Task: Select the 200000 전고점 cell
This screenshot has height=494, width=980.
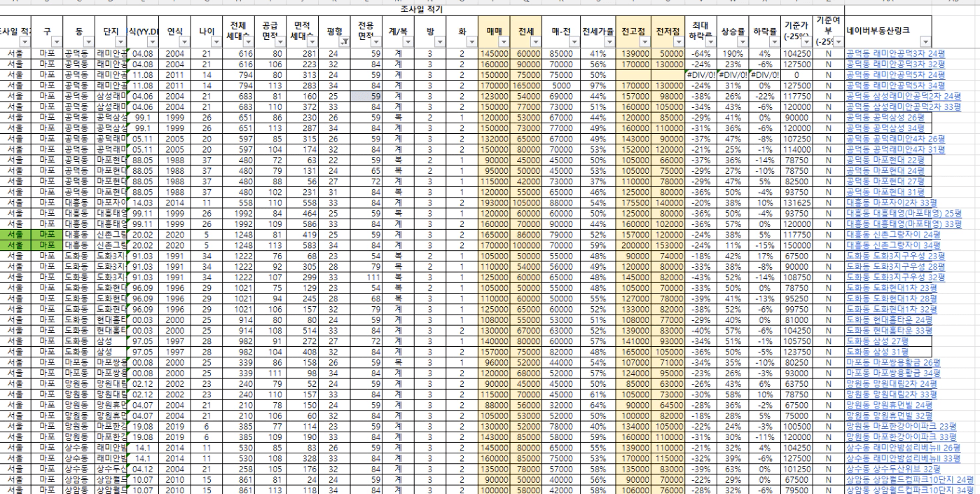Action: point(633,246)
